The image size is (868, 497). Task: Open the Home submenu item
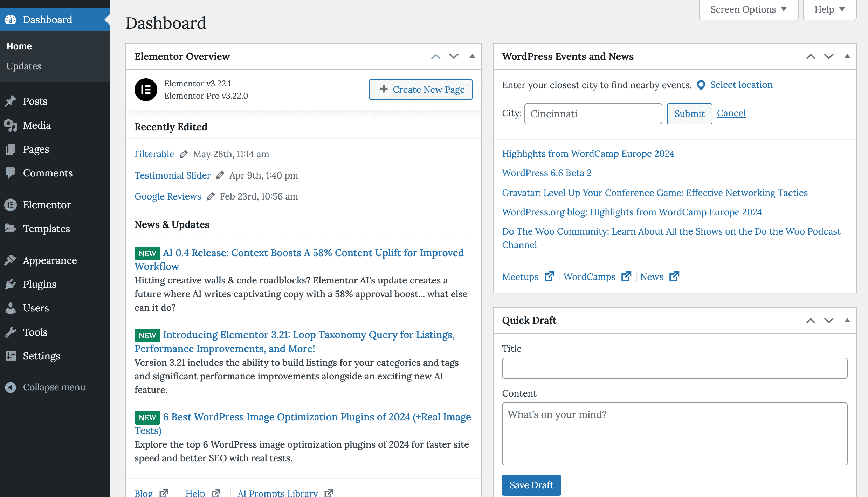click(x=19, y=46)
